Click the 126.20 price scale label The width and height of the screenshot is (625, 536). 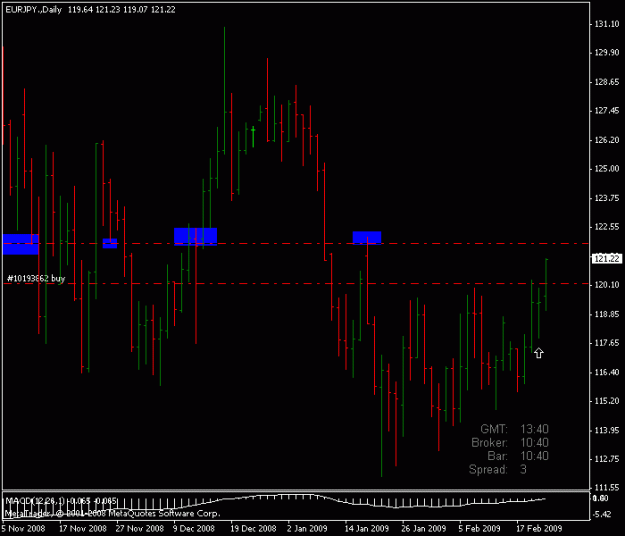(x=607, y=140)
